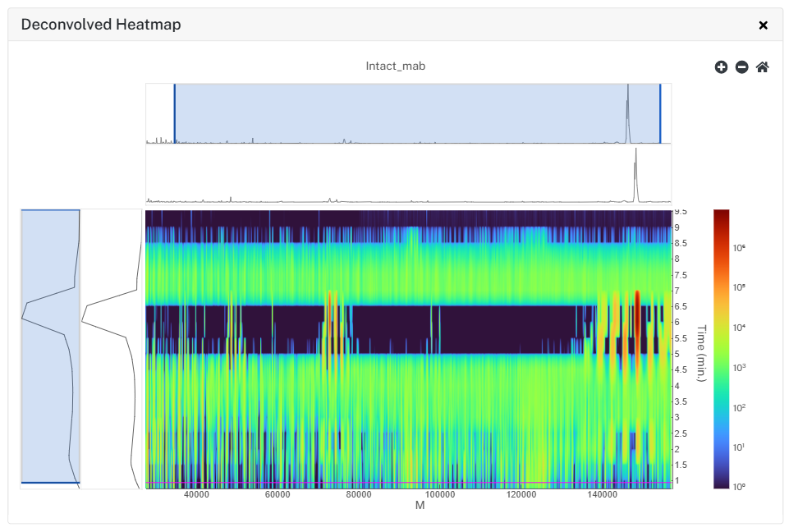Click the zoom in plus icon

coord(721,67)
